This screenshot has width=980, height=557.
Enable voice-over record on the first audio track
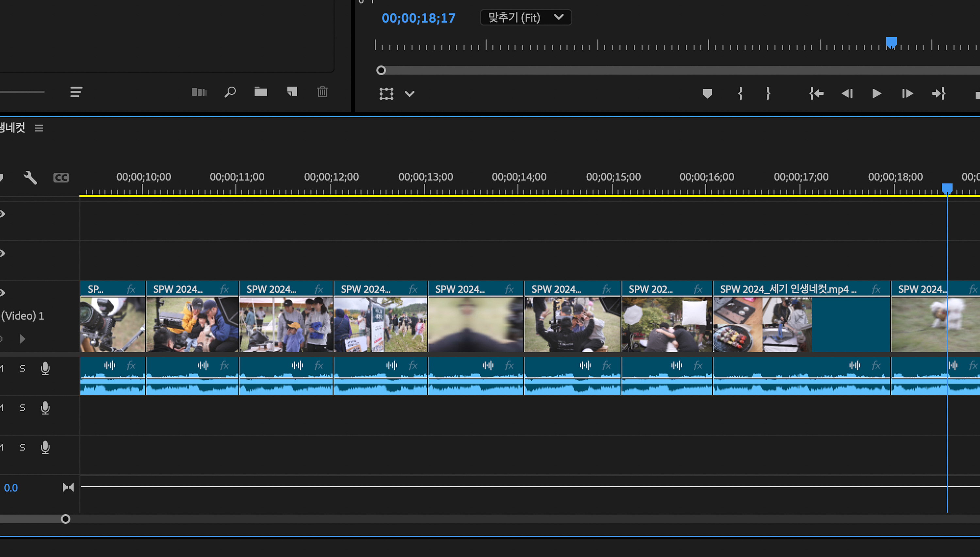45,369
